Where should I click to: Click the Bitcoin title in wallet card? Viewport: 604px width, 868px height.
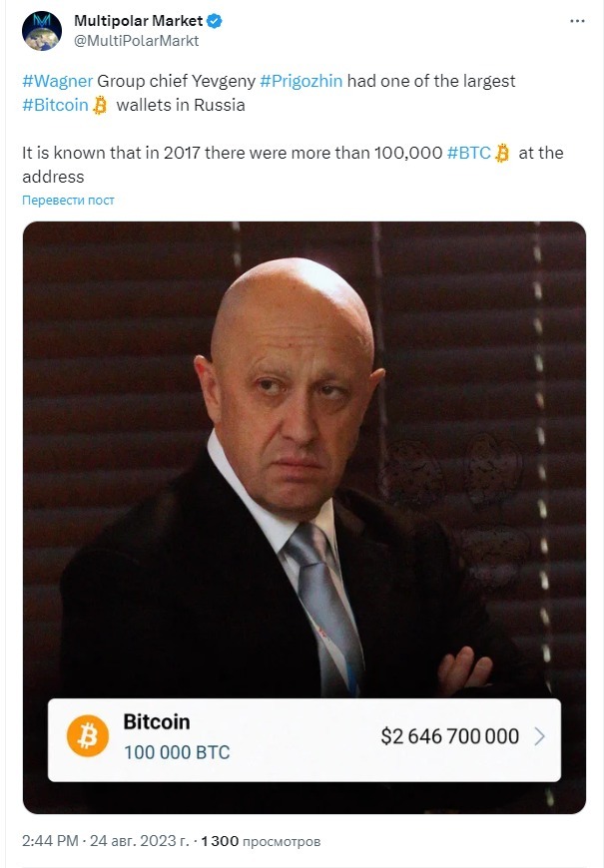[x=157, y=722]
